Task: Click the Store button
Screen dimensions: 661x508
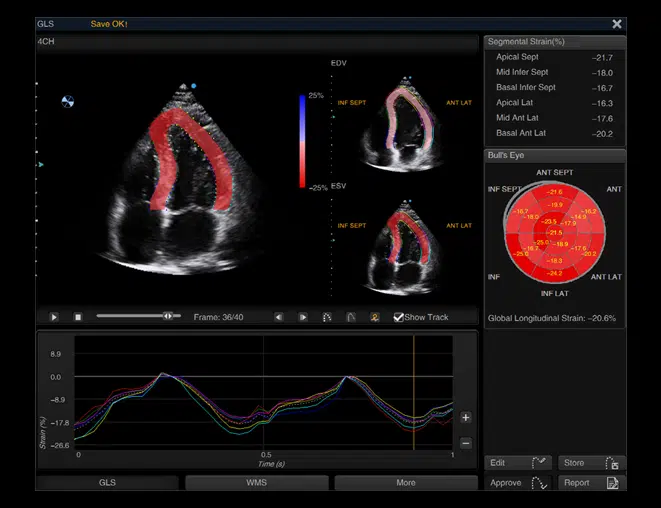Action: pos(591,463)
